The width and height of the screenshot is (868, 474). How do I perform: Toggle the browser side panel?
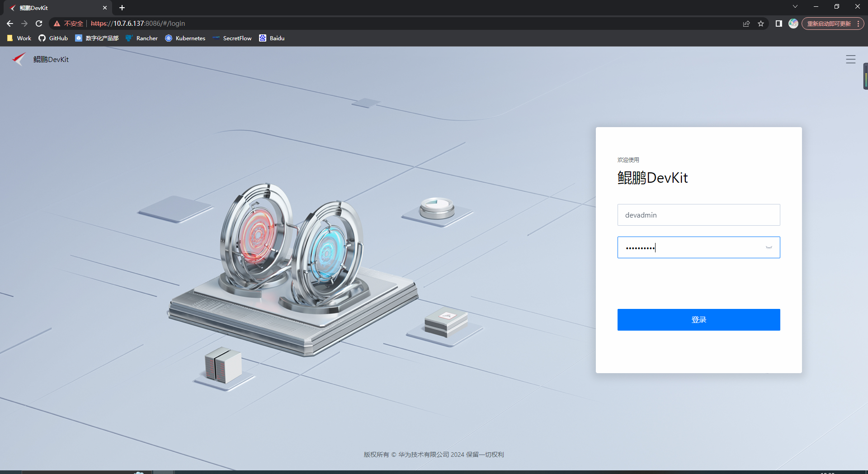(x=778, y=24)
